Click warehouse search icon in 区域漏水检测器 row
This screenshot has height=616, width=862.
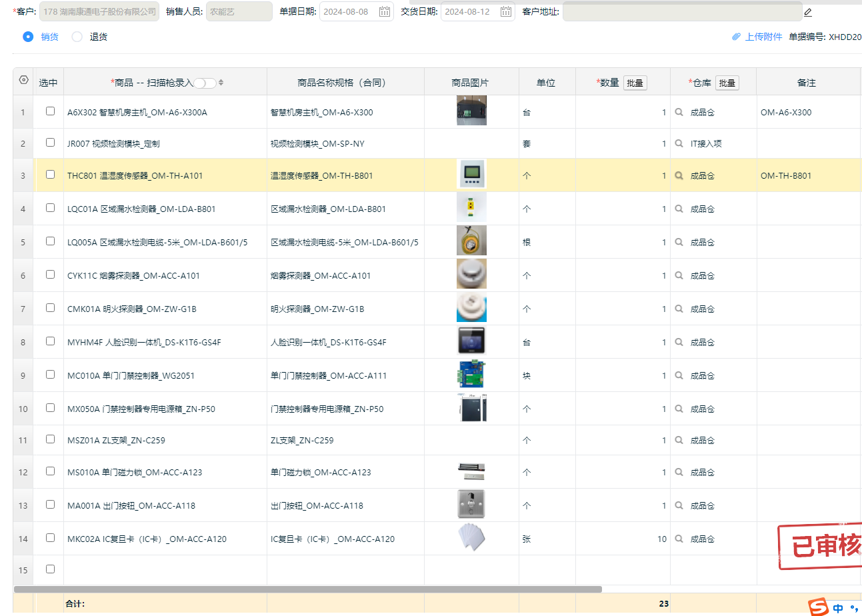coord(679,209)
